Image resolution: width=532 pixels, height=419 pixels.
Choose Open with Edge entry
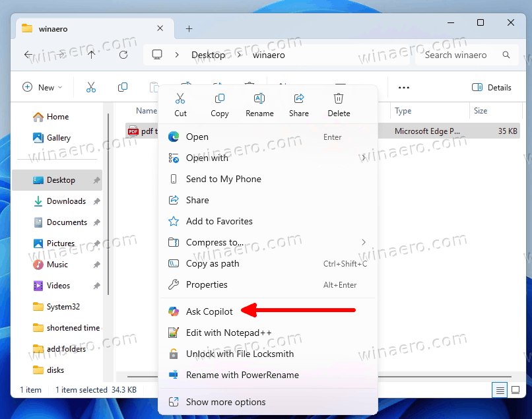(x=268, y=137)
